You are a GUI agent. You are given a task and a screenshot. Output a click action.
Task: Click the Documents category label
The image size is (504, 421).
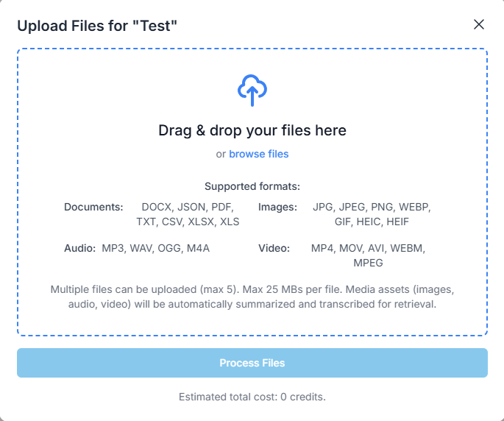coord(93,207)
